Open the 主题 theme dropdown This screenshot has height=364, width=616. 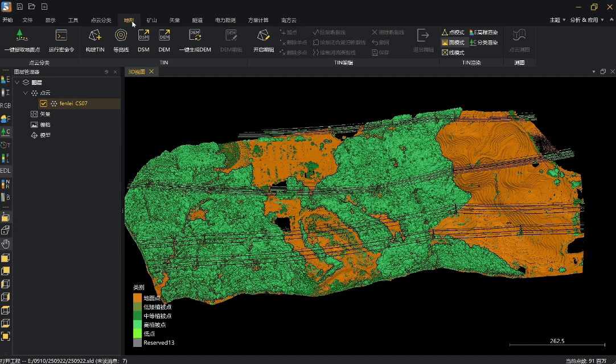coord(557,20)
